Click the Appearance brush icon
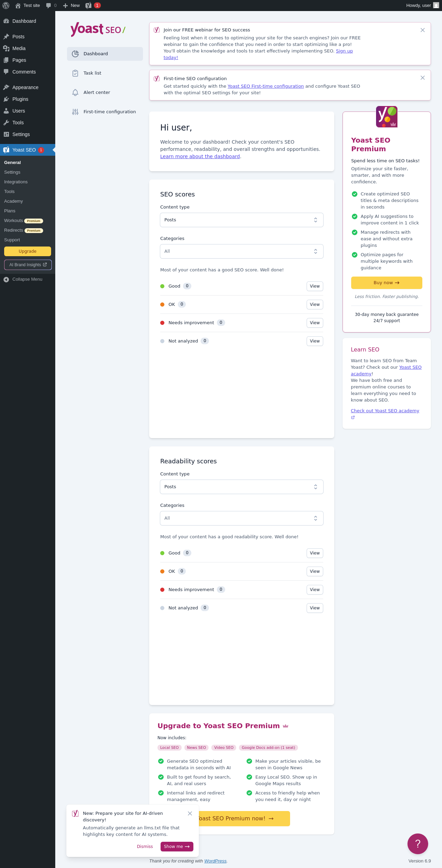The width and height of the screenshot is (442, 868). click(6, 87)
